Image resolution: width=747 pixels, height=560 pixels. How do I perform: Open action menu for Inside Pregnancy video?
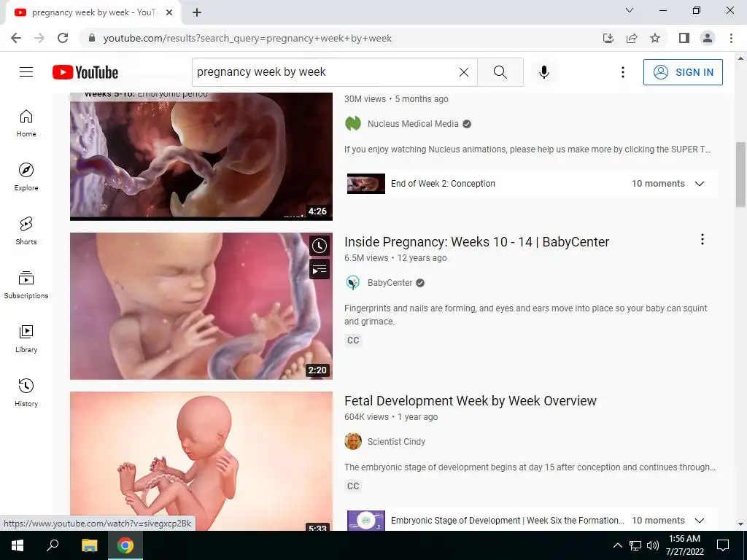703,239
